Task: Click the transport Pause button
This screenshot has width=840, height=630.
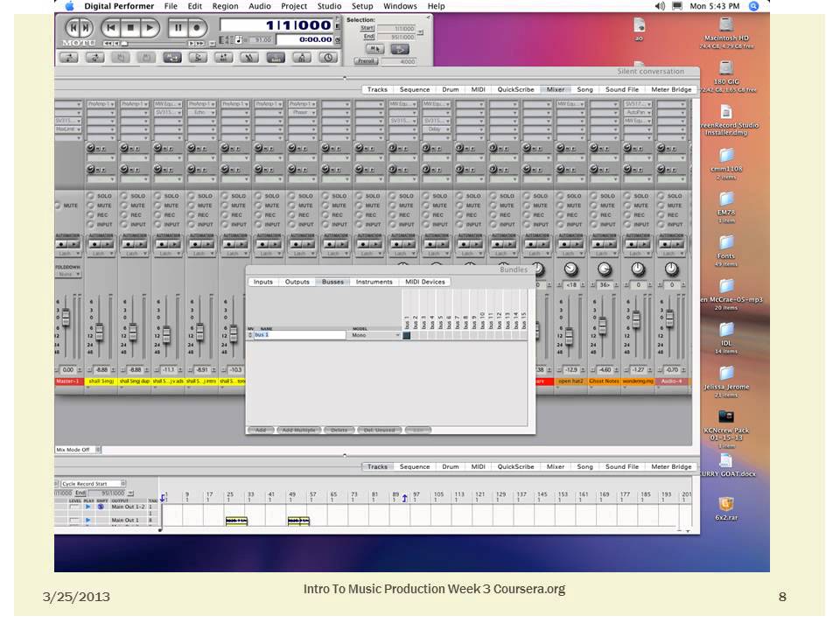Action: click(178, 27)
